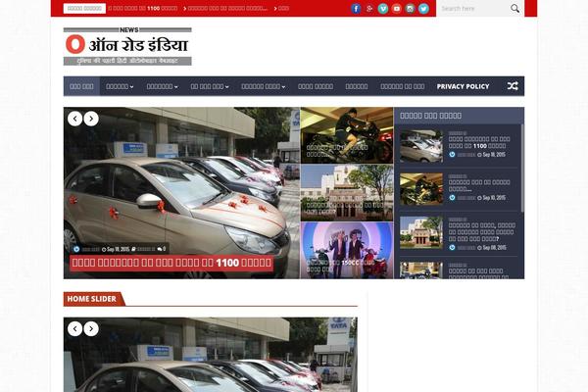The width and height of the screenshot is (588, 392).
Task: Click Sep 18, 2015 date on main slide
Action: pyautogui.click(x=119, y=249)
